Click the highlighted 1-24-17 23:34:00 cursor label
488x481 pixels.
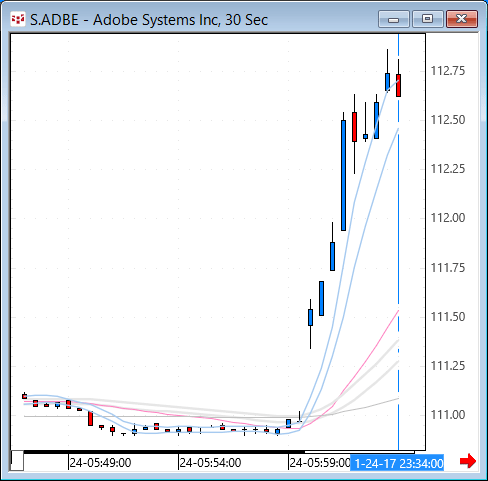[397, 463]
